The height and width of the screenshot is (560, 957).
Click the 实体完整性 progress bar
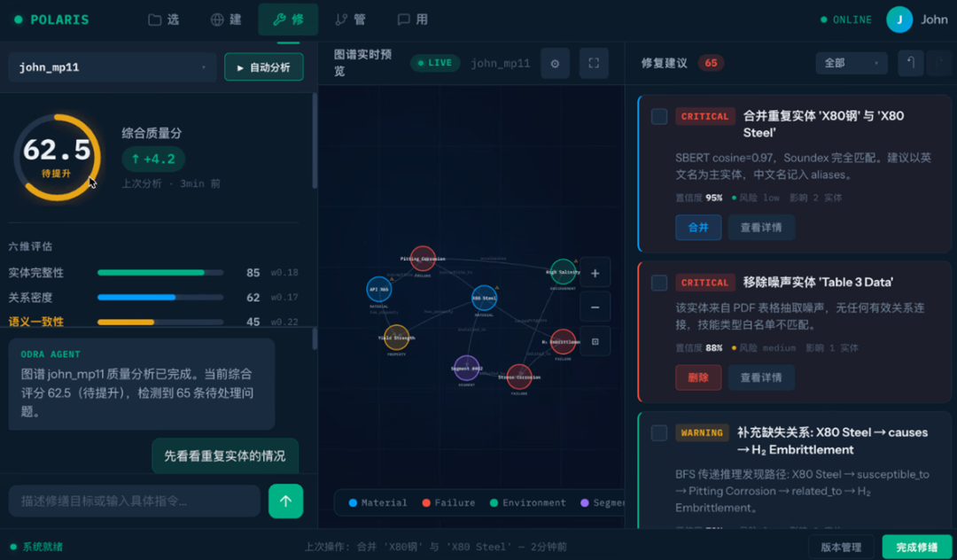point(160,273)
